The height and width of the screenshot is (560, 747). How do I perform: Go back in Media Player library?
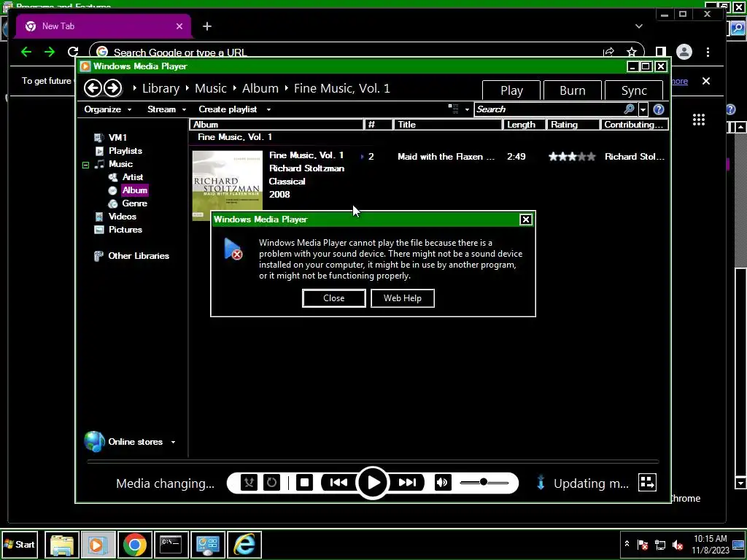tap(93, 88)
